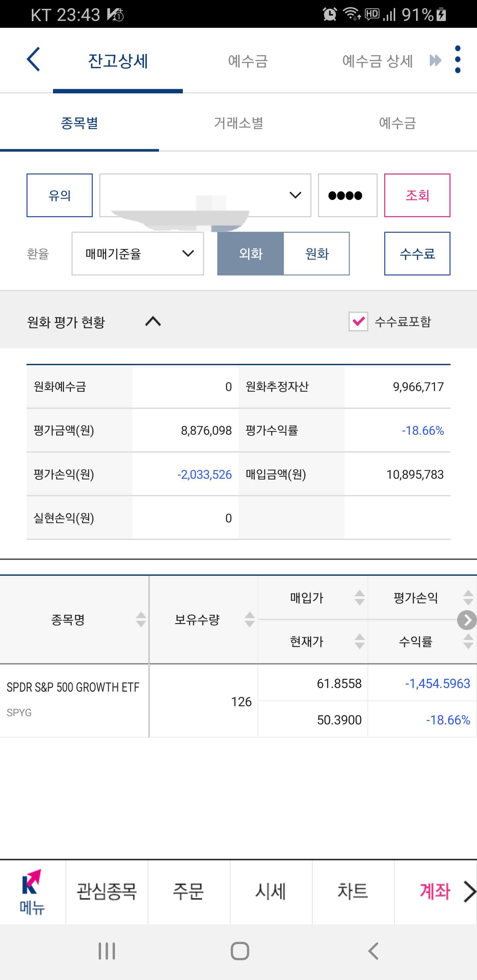Tap the 유의 button
Viewport: 477px width, 980px height.
tap(59, 196)
